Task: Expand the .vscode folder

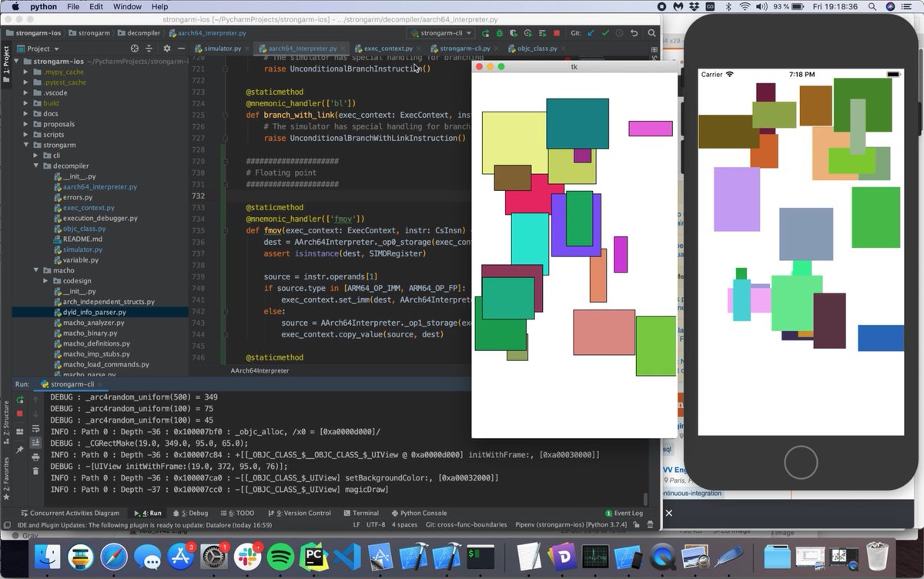Action: pyautogui.click(x=26, y=92)
